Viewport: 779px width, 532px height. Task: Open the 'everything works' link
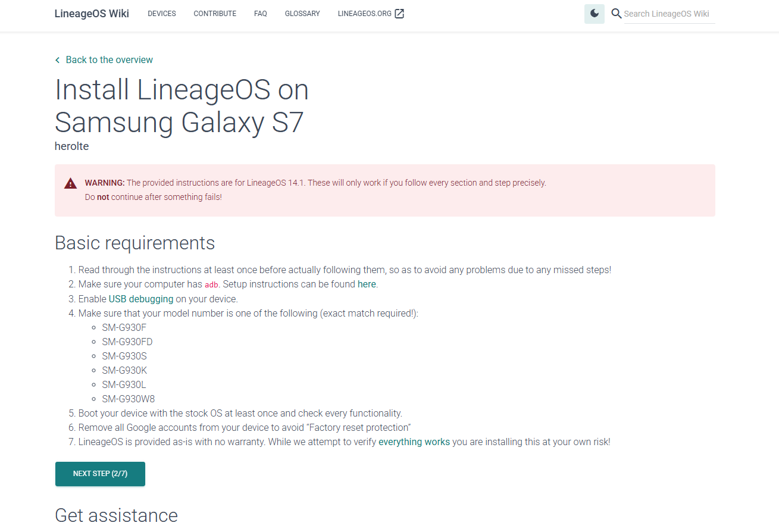pos(414,442)
